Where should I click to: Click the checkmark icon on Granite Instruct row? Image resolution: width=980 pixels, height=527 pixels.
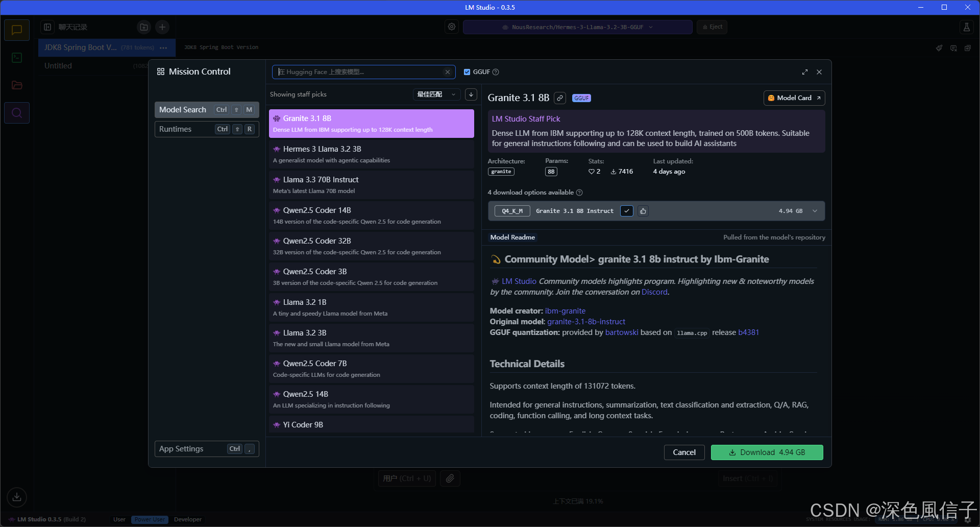(x=627, y=211)
